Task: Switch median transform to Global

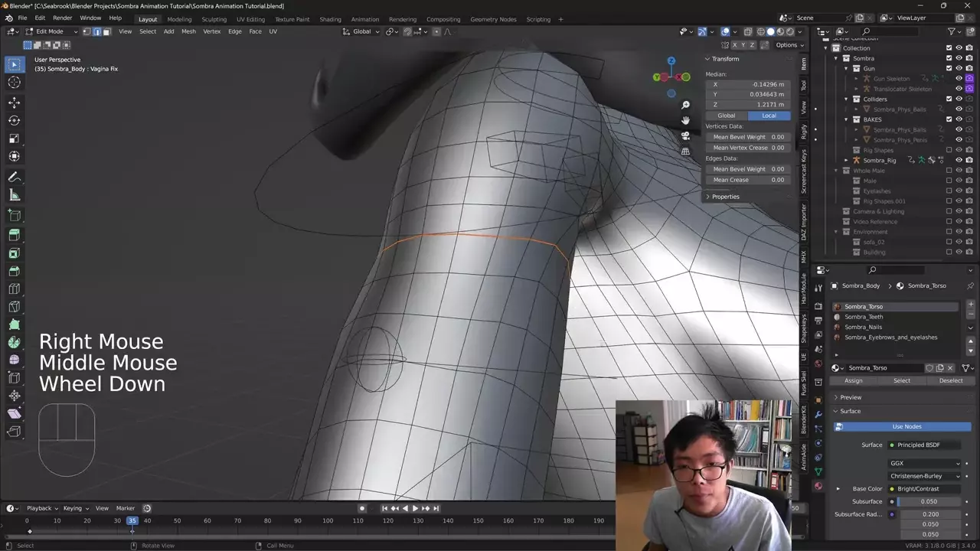Action: pos(726,116)
